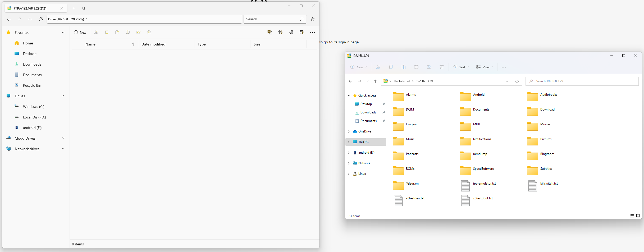This screenshot has height=252, width=644.
Task: Select the killswitch.txt file in Explorer
Action: 543,186
